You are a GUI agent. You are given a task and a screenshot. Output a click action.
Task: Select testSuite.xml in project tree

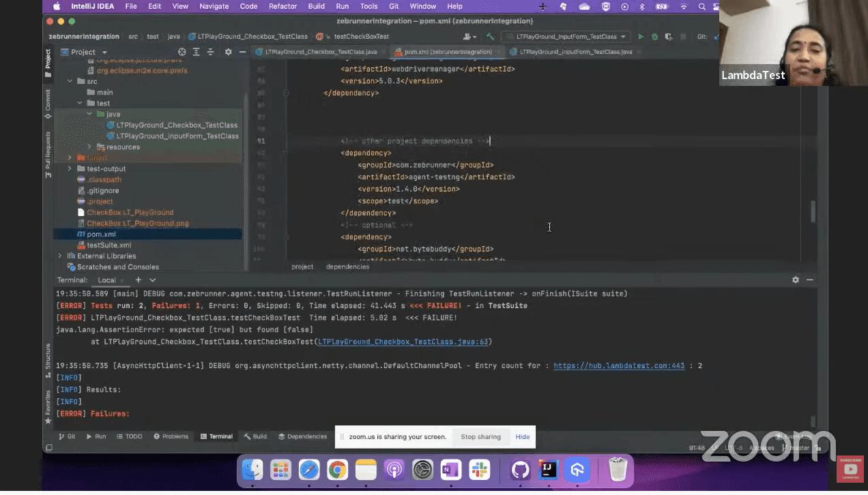[108, 245]
